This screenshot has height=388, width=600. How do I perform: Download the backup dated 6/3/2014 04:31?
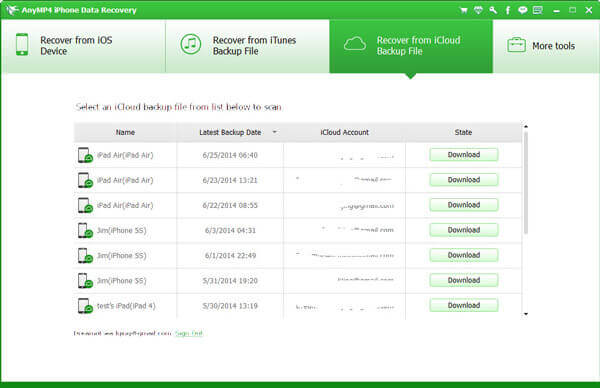pos(464,230)
